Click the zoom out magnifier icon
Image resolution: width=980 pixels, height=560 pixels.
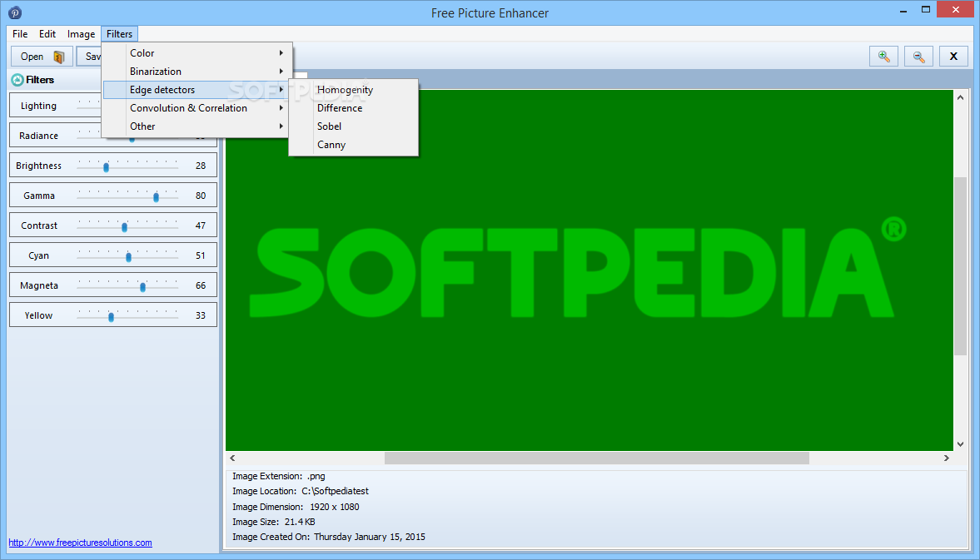[918, 57]
